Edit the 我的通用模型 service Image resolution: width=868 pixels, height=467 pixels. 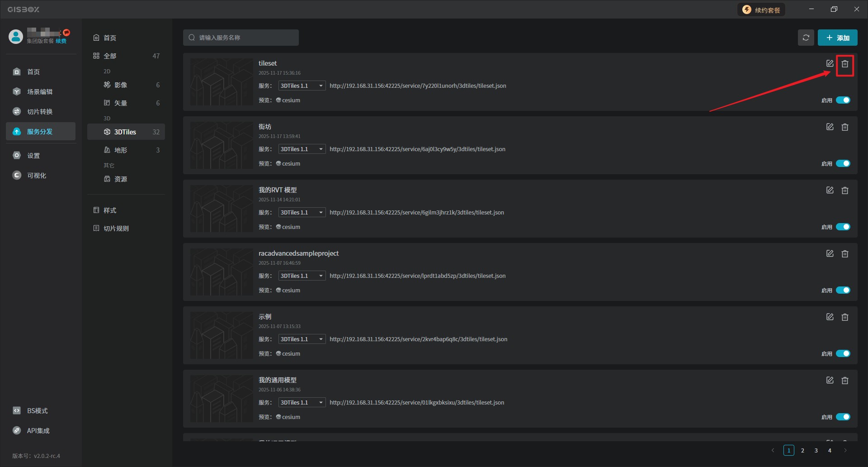tap(830, 381)
